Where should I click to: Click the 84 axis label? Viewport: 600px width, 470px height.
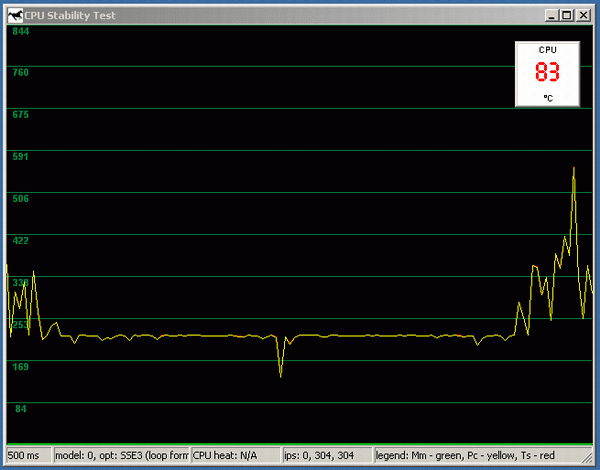(20, 408)
